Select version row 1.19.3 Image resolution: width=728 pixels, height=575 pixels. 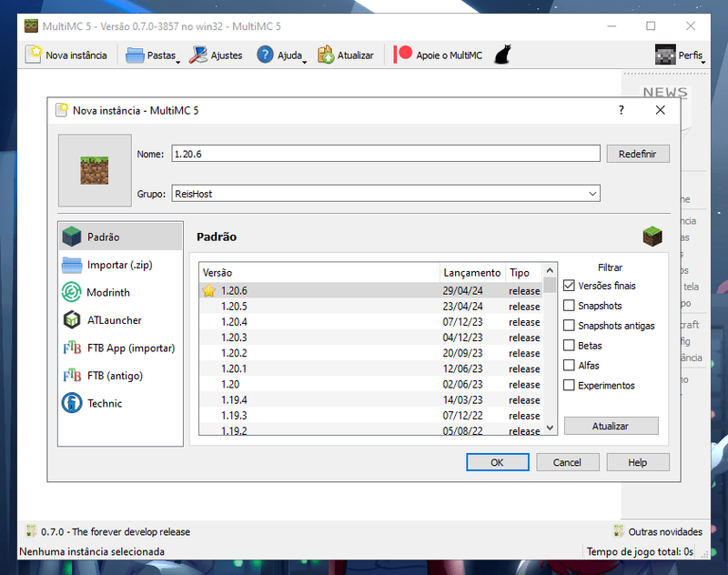click(x=370, y=416)
